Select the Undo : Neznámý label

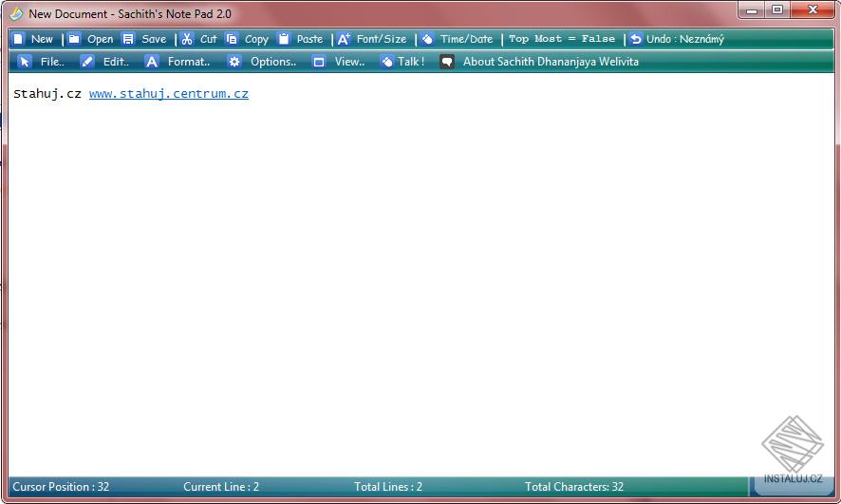[685, 39]
